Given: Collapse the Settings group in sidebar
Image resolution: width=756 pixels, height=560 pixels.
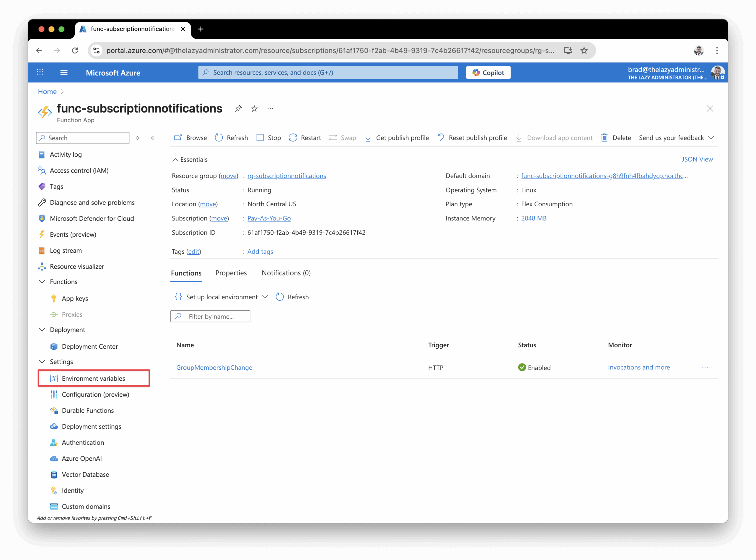Looking at the screenshot, I should [42, 362].
